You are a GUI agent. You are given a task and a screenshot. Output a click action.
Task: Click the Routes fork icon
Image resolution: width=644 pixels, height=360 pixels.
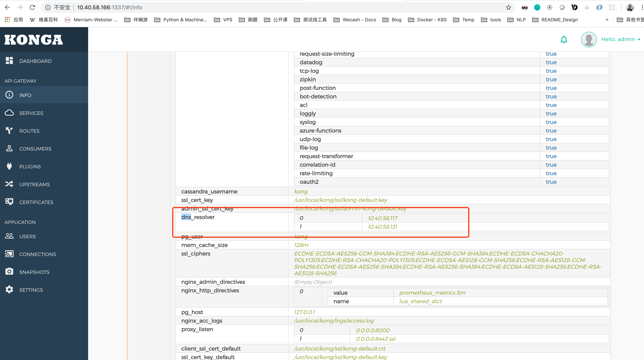tap(9, 130)
